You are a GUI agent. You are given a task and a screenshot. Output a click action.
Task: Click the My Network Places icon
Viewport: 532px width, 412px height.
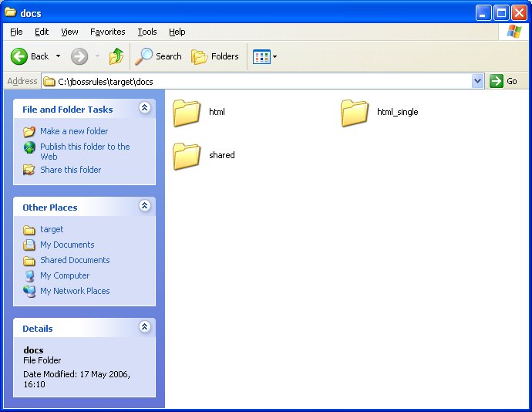click(29, 291)
